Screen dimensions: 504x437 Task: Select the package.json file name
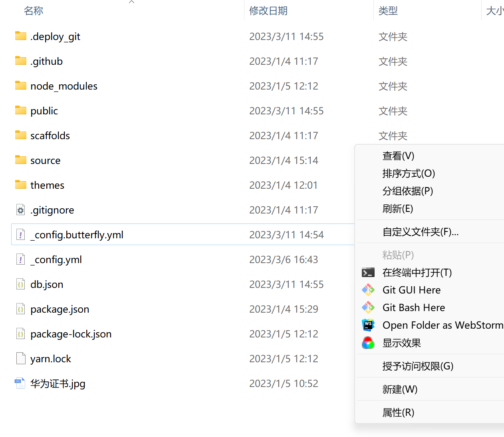tap(60, 309)
